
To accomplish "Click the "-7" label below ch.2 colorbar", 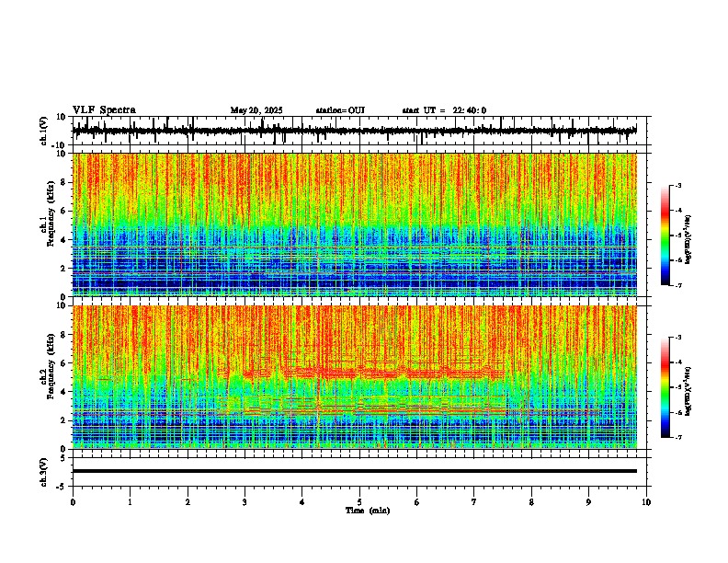I will pos(677,438).
